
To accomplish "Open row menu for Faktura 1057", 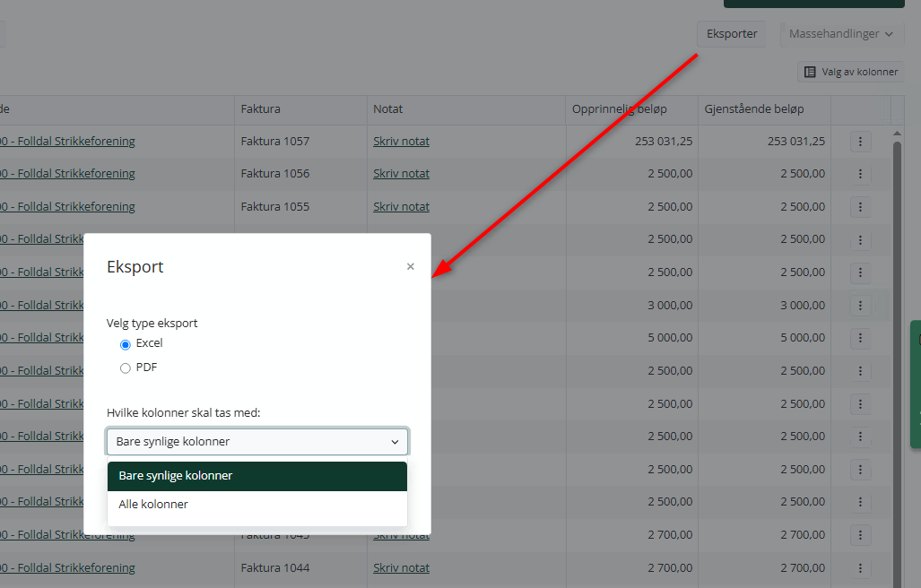I will [861, 142].
